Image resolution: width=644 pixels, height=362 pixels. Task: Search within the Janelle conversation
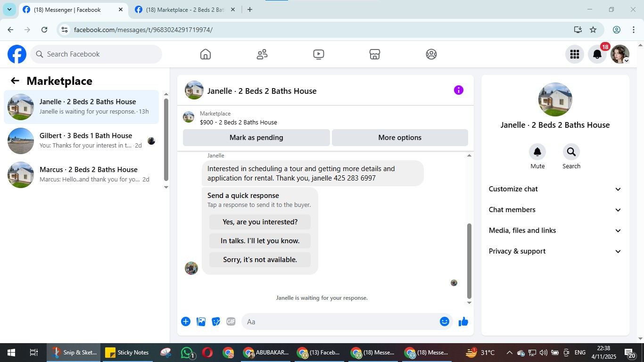571,152
